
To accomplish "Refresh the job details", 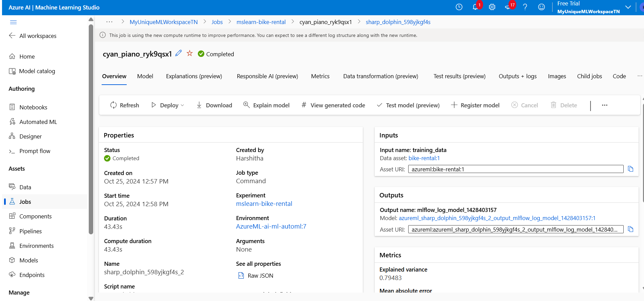I will (x=125, y=105).
